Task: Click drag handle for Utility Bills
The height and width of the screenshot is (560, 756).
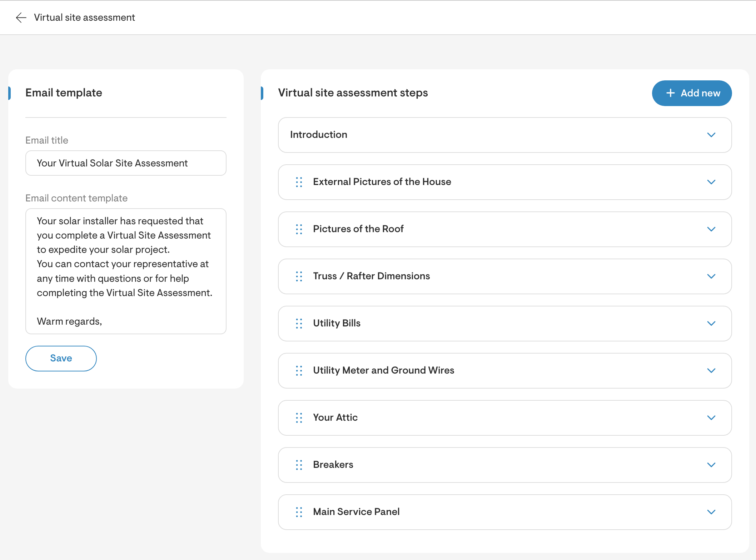Action: tap(299, 324)
